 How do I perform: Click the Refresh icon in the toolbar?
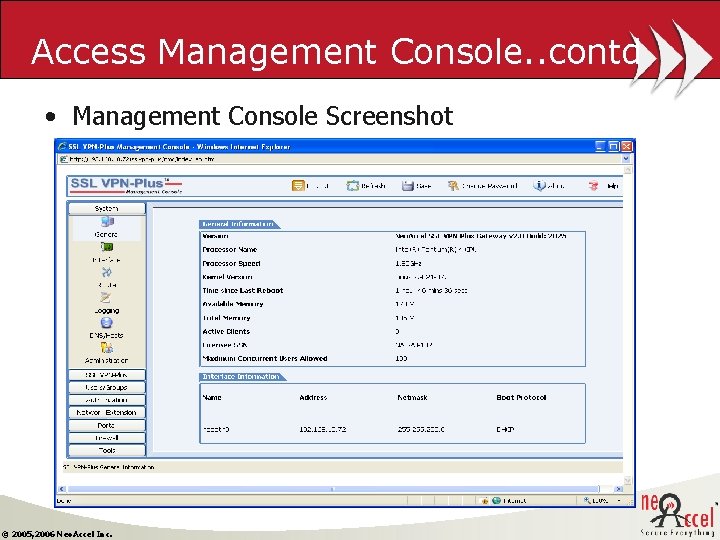coord(352,186)
